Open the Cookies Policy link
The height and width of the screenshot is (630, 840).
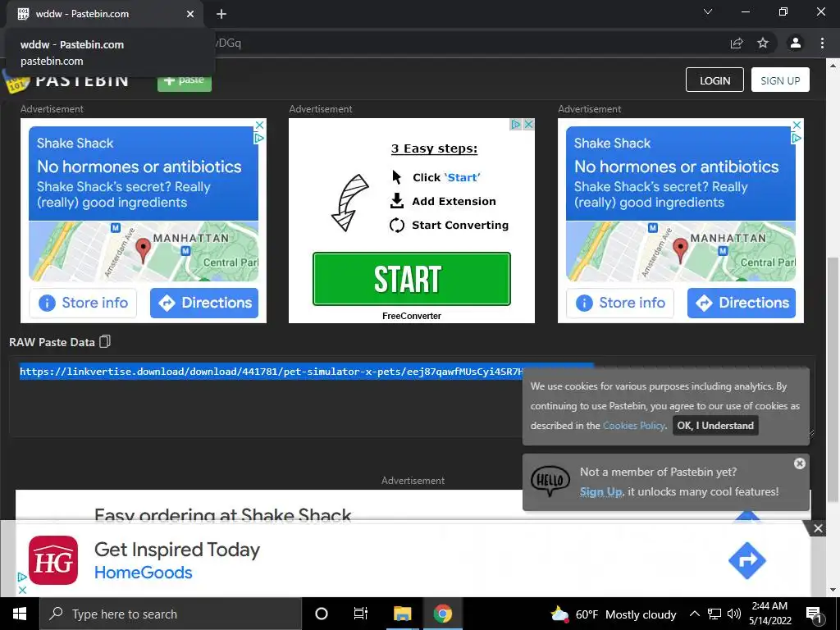tap(634, 426)
